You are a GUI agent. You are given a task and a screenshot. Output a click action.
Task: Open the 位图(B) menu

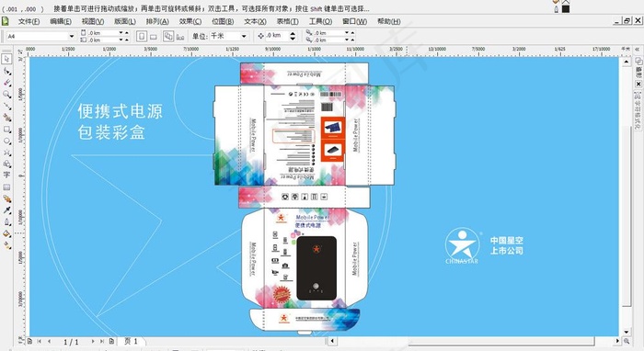[223, 21]
